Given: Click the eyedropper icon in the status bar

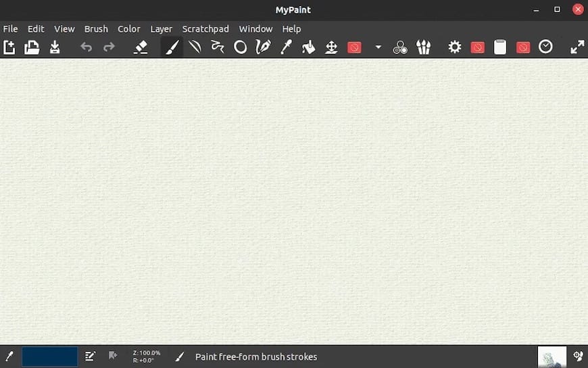Looking at the screenshot, I should point(9,356).
